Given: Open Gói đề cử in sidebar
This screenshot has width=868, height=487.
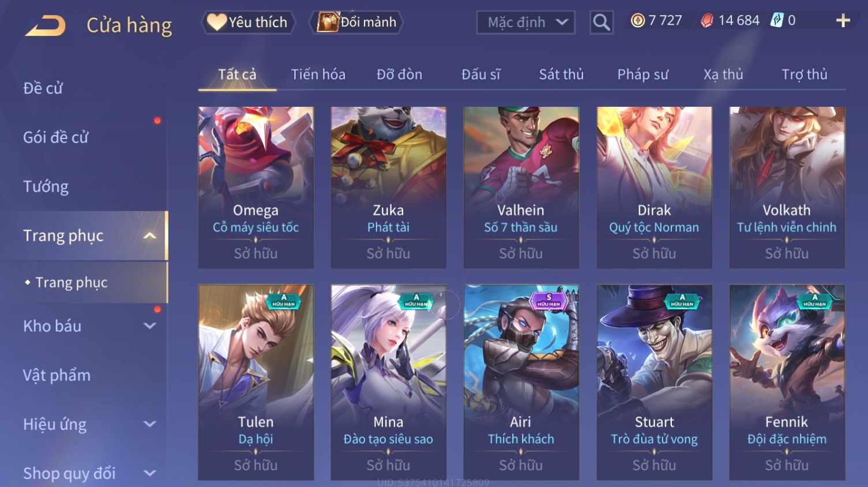Looking at the screenshot, I should tap(55, 137).
